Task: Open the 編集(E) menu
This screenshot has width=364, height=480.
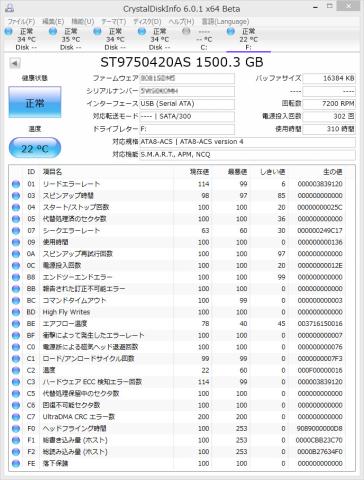Action: pos(53,22)
